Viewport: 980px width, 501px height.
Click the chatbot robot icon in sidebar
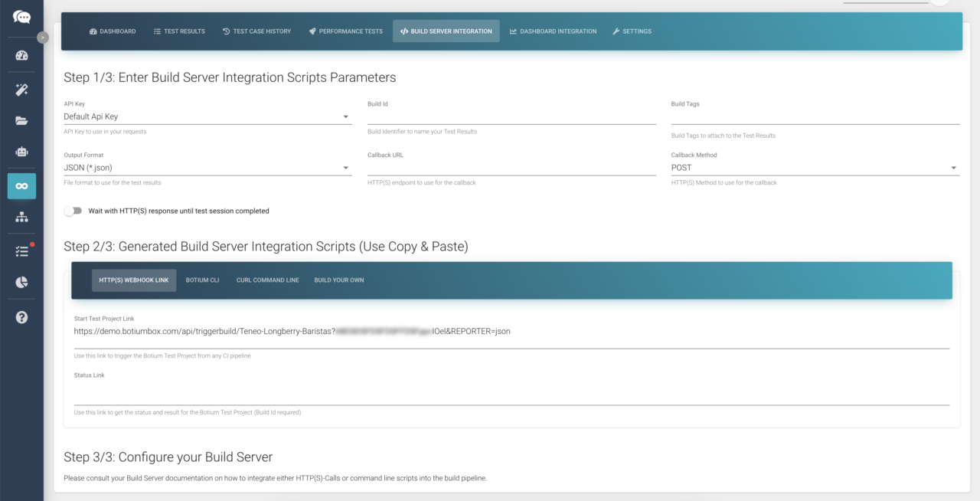(x=21, y=152)
